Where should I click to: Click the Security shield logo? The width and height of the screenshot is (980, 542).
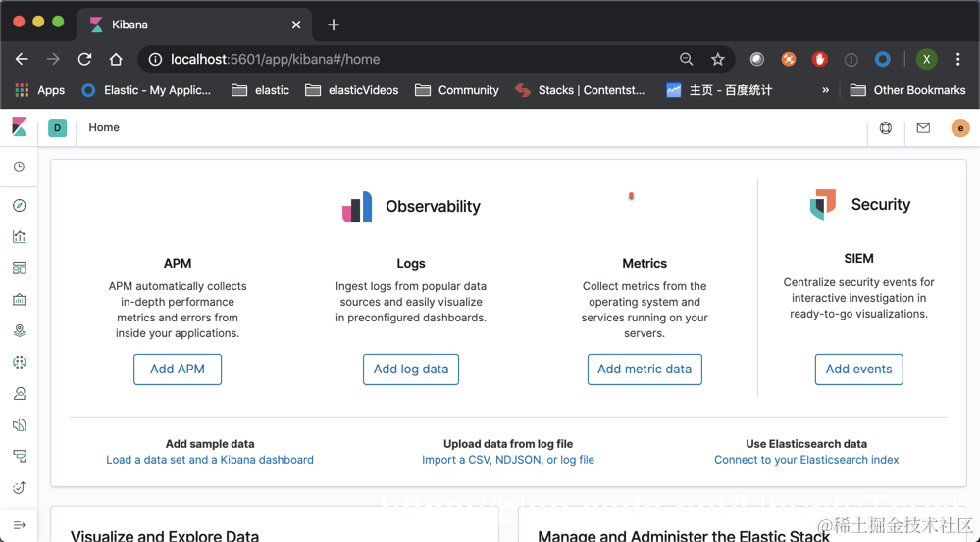[x=822, y=204]
